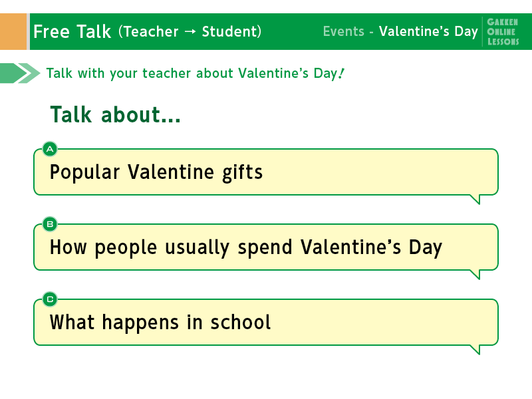Click the arrow between Teacher and Student
Viewport: 532px width, 399px height.
click(190, 31)
